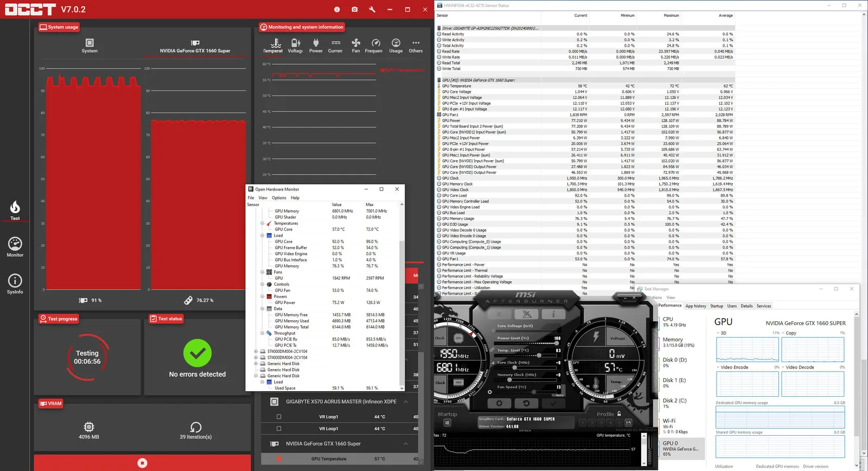Screen dimensions: 868x471
Task: Select System tab in OCCT System usage
Action: point(90,46)
